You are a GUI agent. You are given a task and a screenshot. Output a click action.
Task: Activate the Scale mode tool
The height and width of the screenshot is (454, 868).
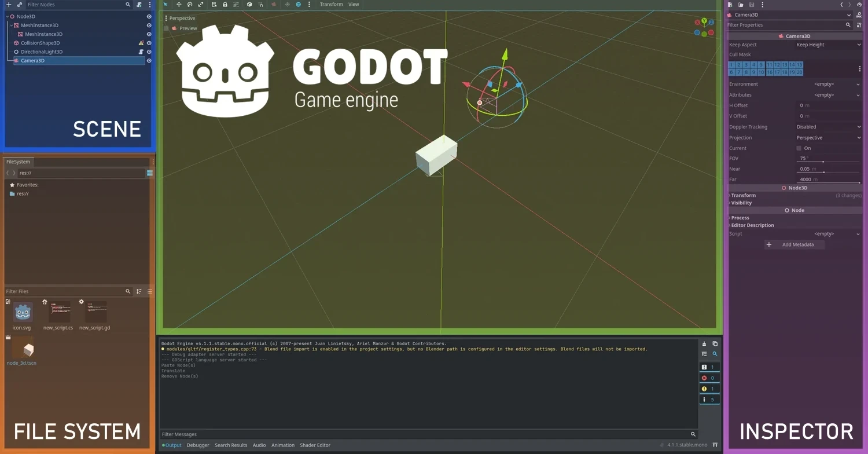click(x=201, y=5)
